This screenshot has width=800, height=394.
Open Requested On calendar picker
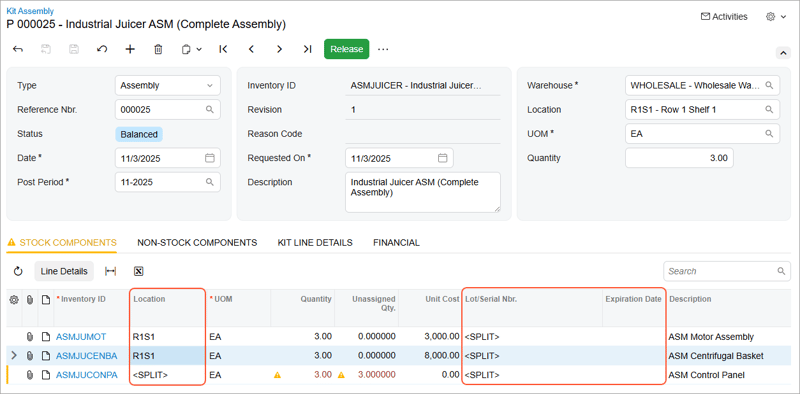click(443, 158)
